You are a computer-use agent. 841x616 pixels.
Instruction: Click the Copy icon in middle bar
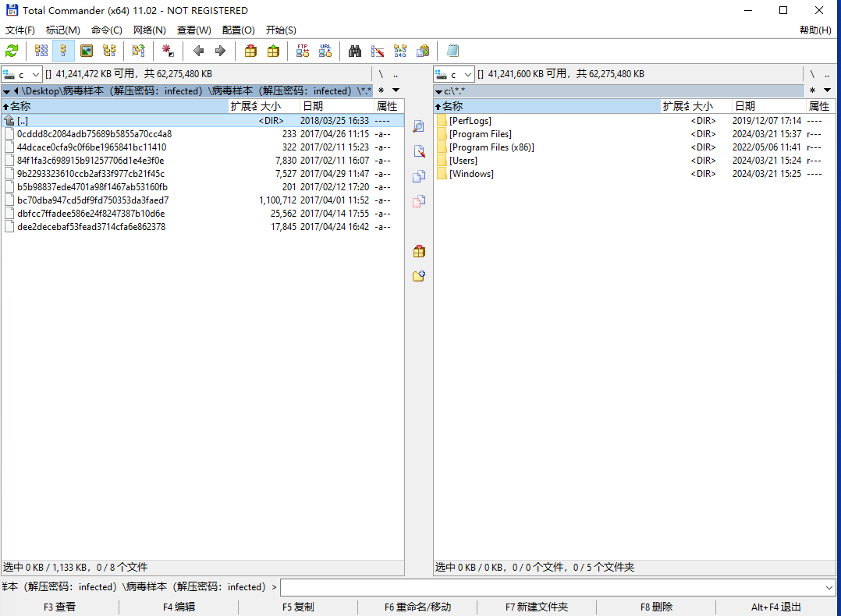click(x=419, y=176)
